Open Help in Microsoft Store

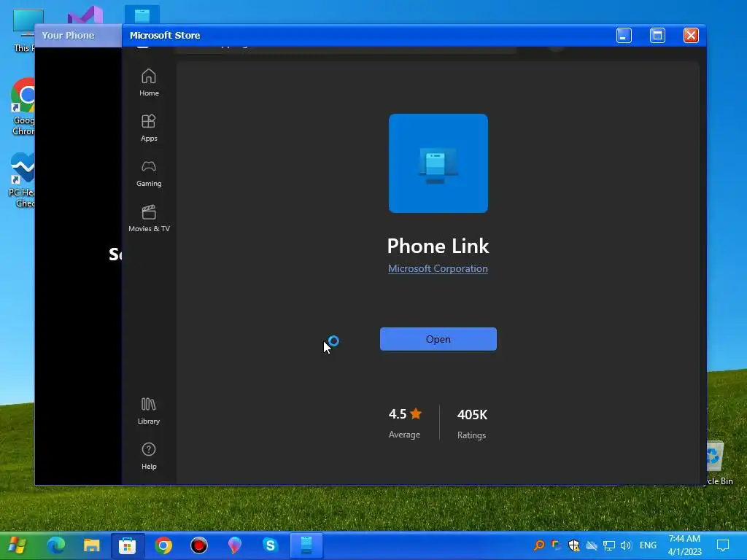click(x=149, y=456)
